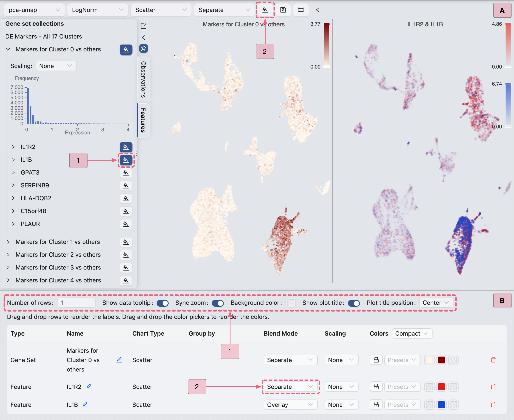The width and height of the screenshot is (514, 420).
Task: Click the blue color swatch for IL1B
Action: pos(441,405)
